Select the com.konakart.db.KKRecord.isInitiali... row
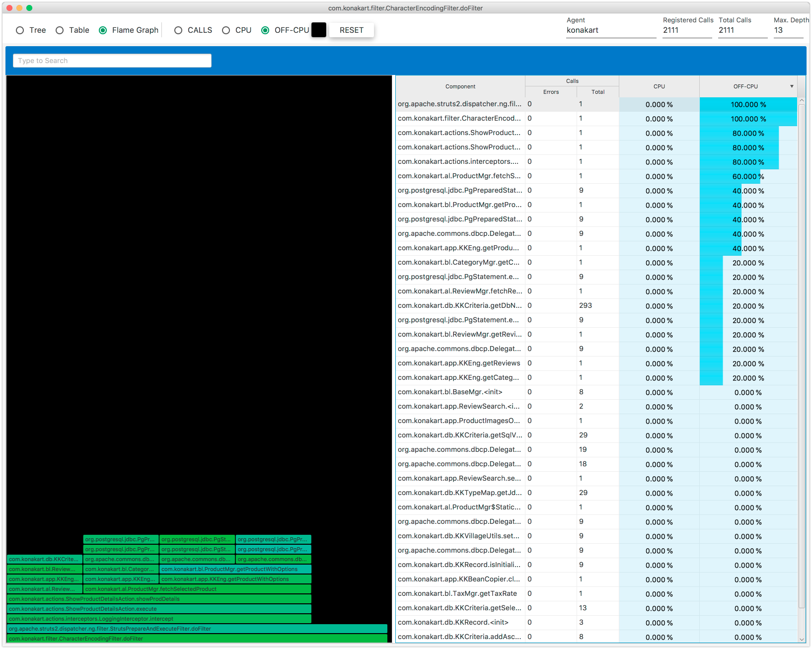 tap(596, 565)
